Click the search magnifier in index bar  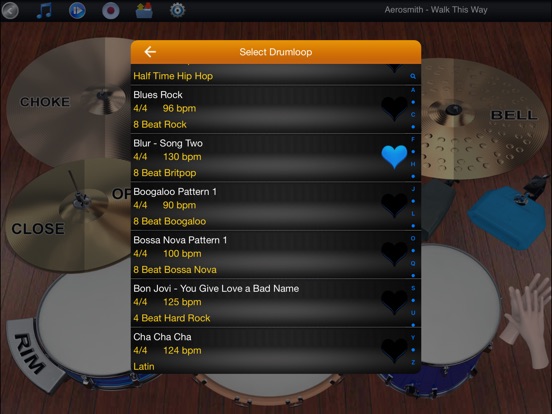pos(413,76)
